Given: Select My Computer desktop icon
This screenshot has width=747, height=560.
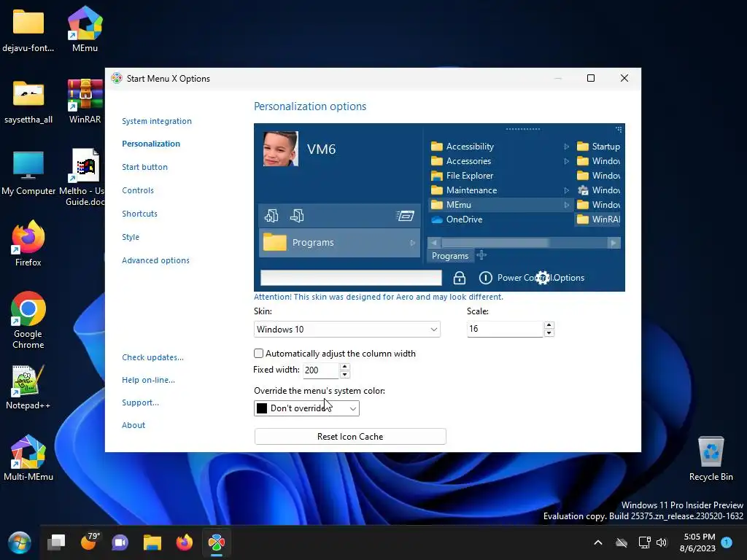Looking at the screenshot, I should 28,172.
